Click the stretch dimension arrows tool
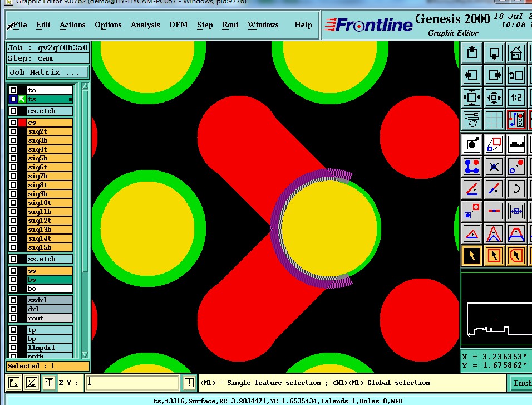Screen dimensions: 532x405 click(x=516, y=211)
